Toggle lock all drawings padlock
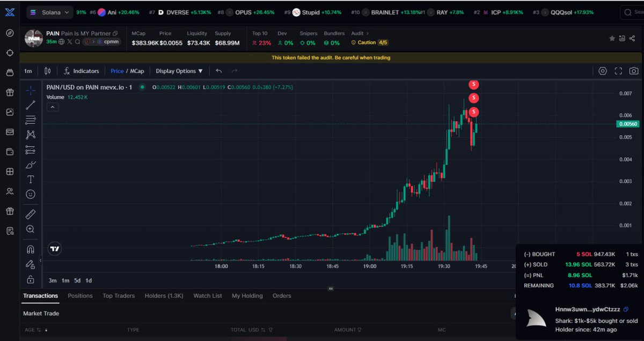Image resolution: width=644 pixels, height=341 pixels. (x=31, y=279)
